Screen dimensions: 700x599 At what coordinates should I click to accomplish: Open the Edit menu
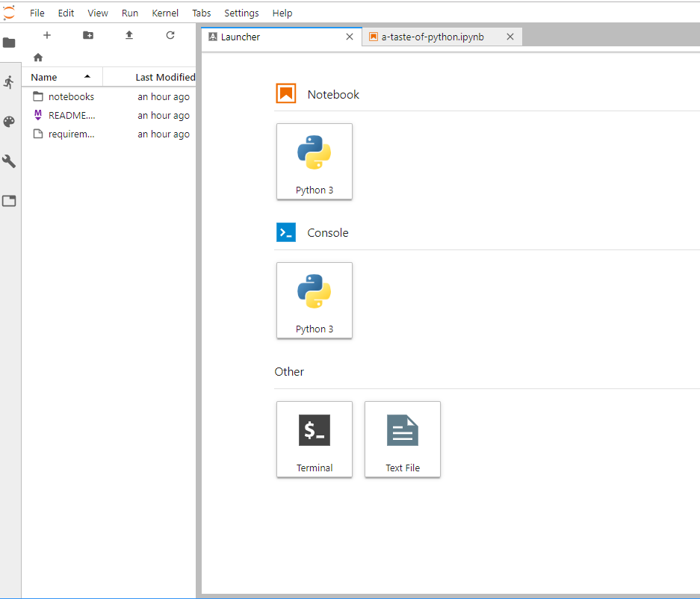pyautogui.click(x=66, y=13)
